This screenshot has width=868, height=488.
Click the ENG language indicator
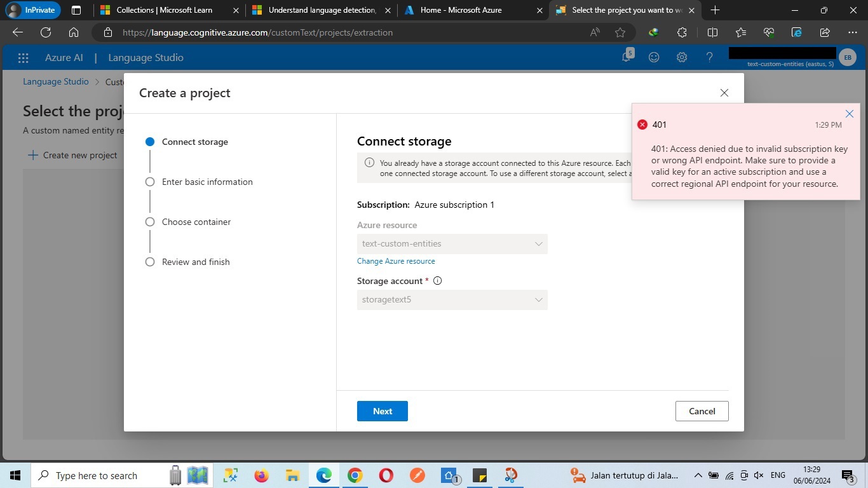click(x=778, y=475)
